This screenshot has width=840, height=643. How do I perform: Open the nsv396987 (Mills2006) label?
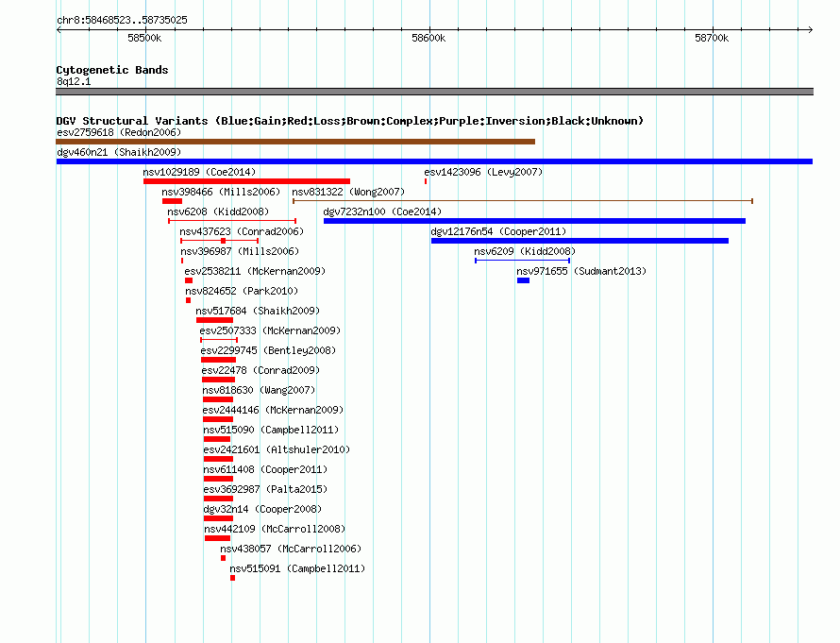click(240, 251)
